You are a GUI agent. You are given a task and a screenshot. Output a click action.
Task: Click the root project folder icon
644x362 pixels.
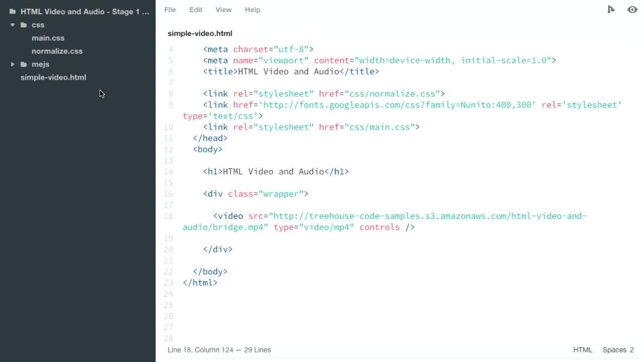click(x=13, y=12)
